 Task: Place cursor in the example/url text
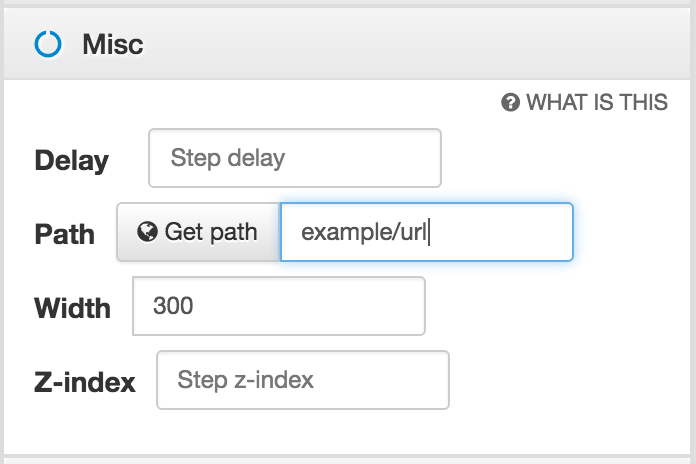point(364,232)
